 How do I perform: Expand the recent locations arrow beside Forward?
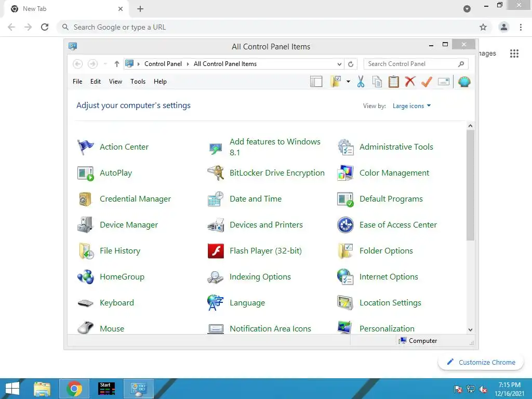tap(105, 64)
